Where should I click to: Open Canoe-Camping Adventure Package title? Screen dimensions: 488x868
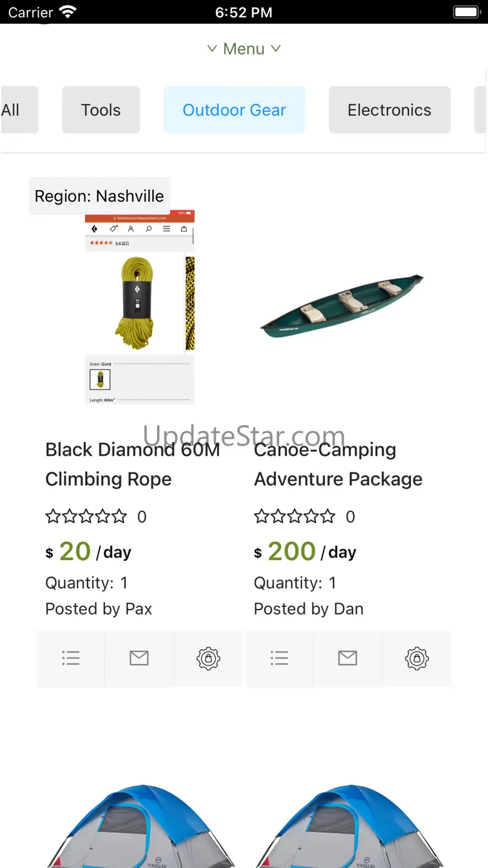coord(338,464)
